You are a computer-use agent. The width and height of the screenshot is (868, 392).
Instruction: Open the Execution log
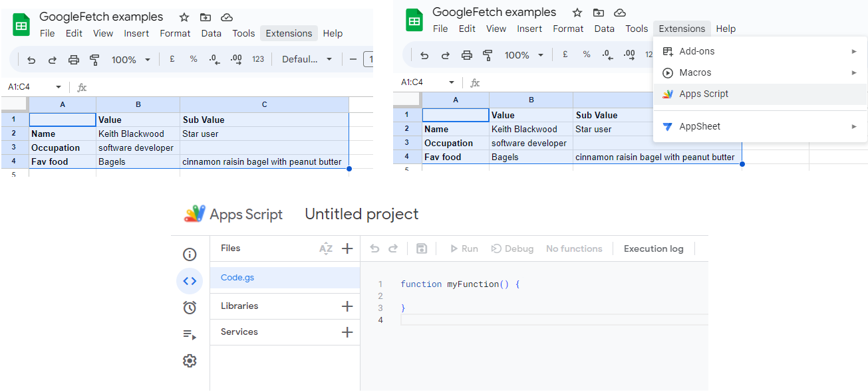(x=653, y=248)
